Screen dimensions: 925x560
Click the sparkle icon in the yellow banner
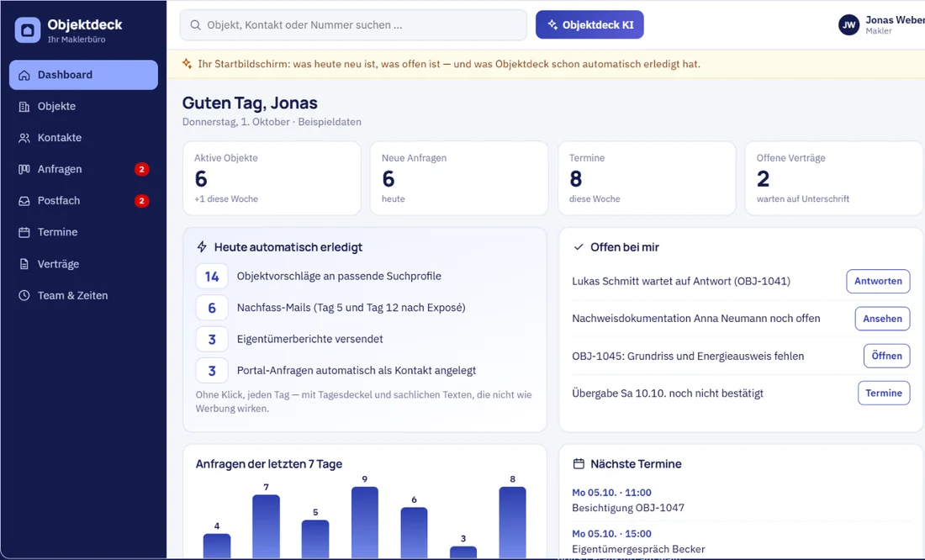187,64
